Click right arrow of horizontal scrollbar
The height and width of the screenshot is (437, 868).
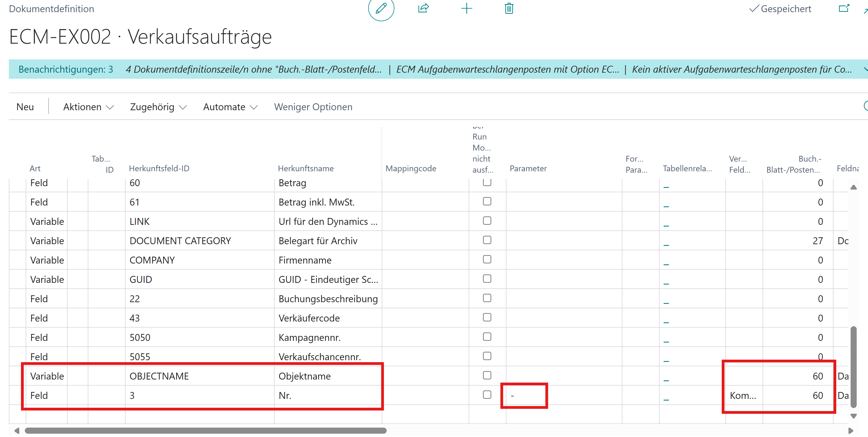[851, 431]
